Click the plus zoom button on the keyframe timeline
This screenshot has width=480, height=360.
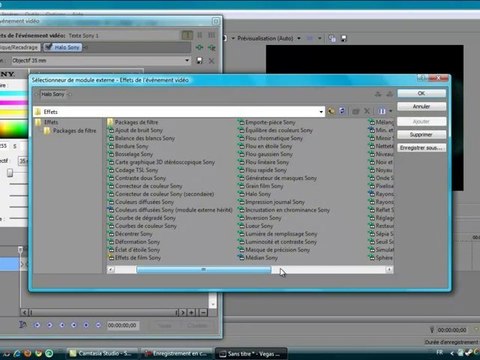point(192,312)
